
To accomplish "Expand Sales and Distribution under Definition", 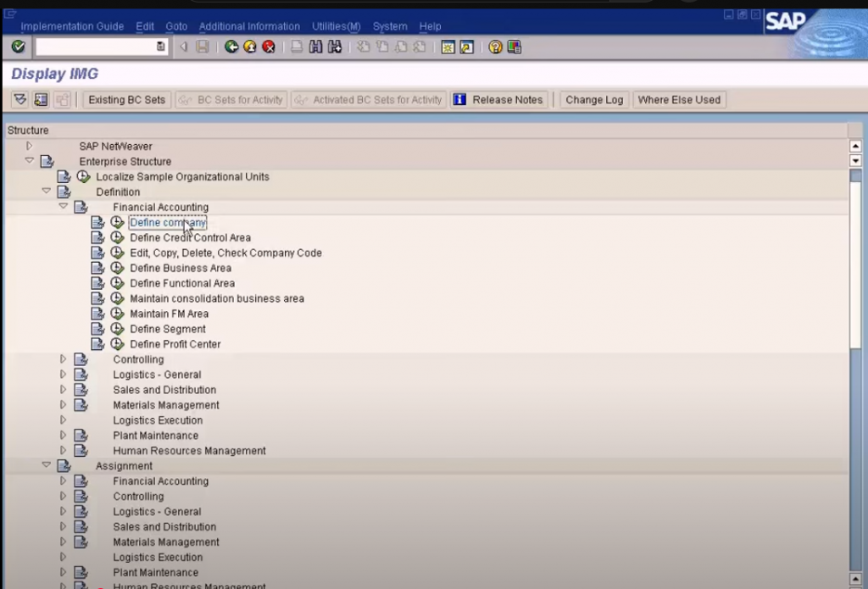I will point(63,390).
